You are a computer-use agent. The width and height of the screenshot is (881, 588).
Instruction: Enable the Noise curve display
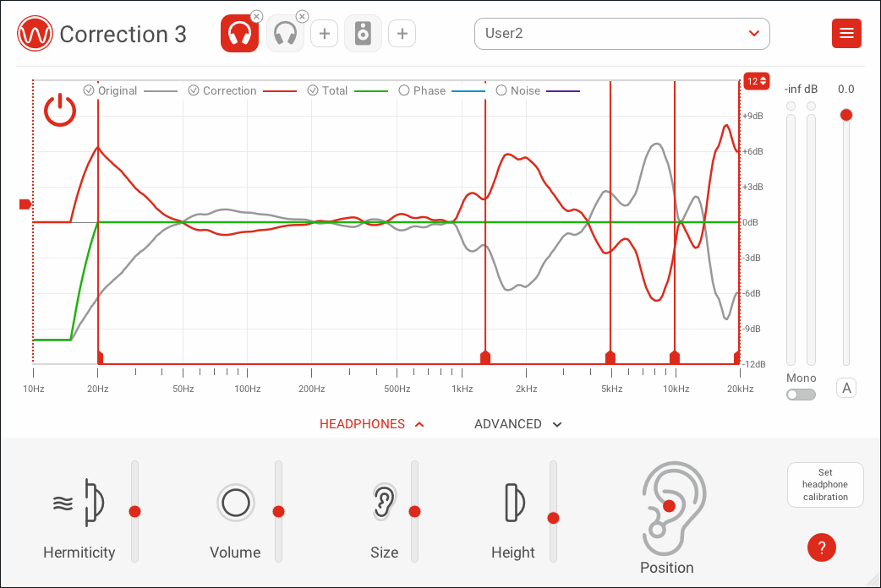pyautogui.click(x=501, y=90)
